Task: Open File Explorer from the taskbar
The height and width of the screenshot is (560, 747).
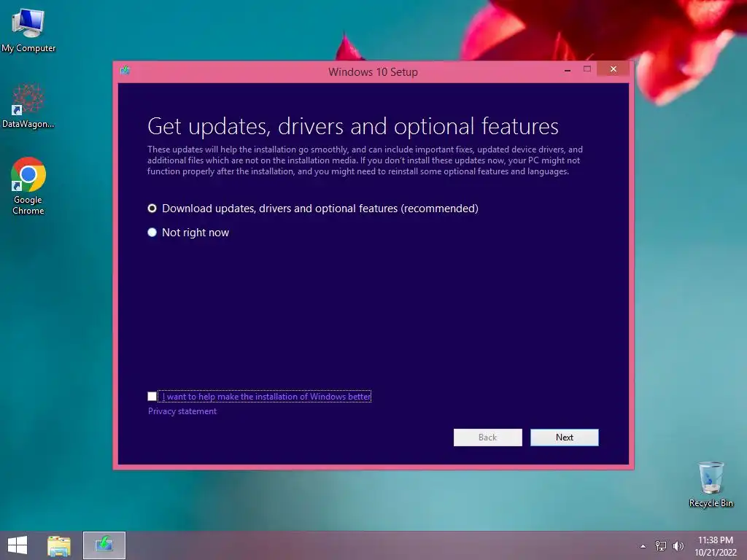Action: 59,545
